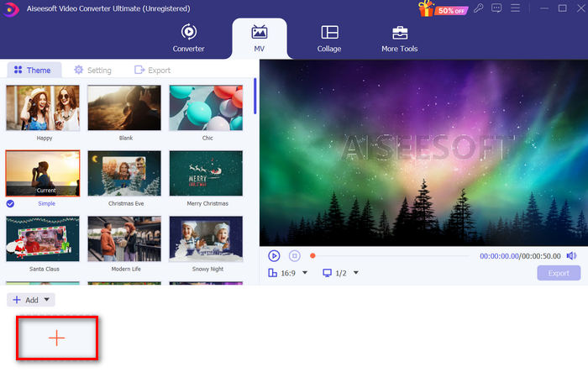Click the Happy label text
Viewport: 588px width, 372px height.
45,139
